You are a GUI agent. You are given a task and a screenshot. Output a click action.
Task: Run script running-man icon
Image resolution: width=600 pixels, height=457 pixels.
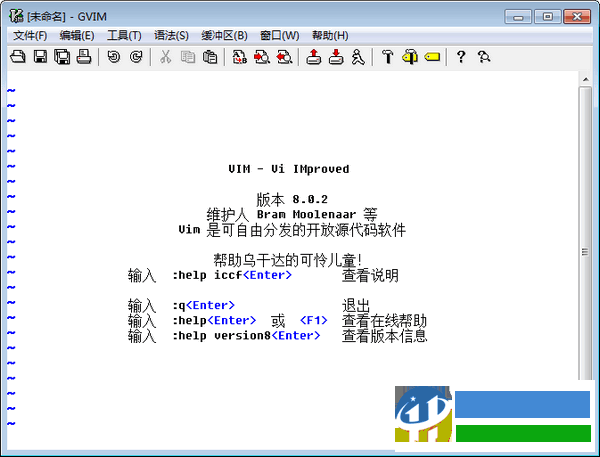point(358,57)
